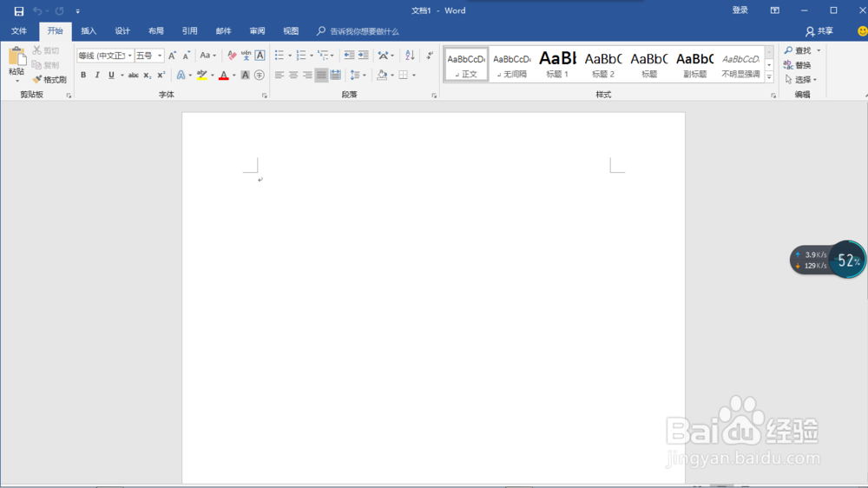Image resolution: width=868 pixels, height=488 pixels.
Task: Click the smiley feedback icon
Action: [862, 31]
